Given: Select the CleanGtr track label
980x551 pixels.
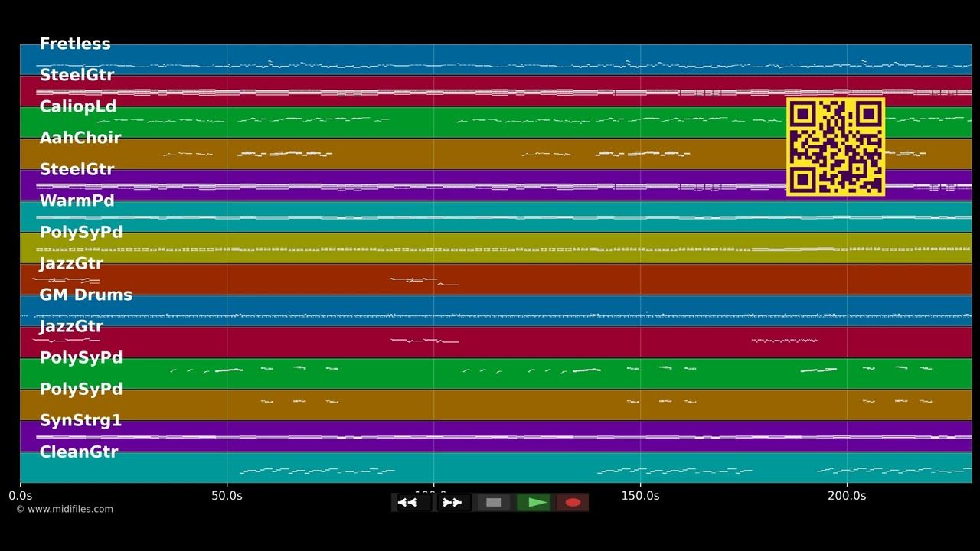Looking at the screenshot, I should [x=79, y=452].
